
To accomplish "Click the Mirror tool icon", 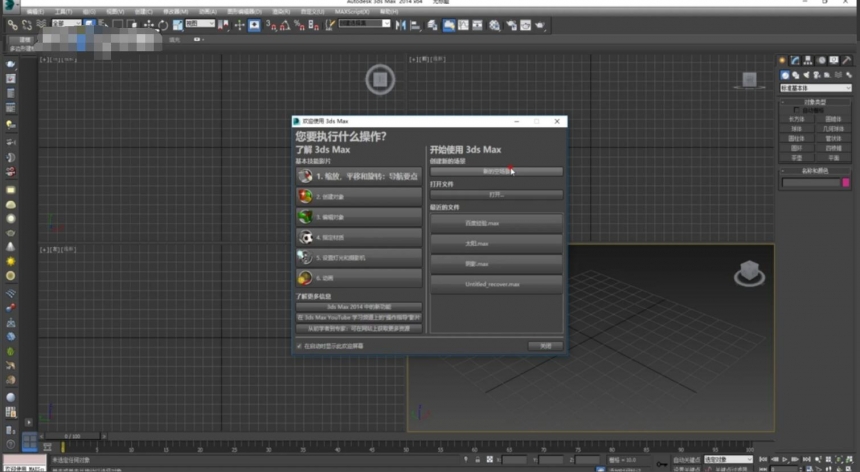I will pyautogui.click(x=400, y=25).
